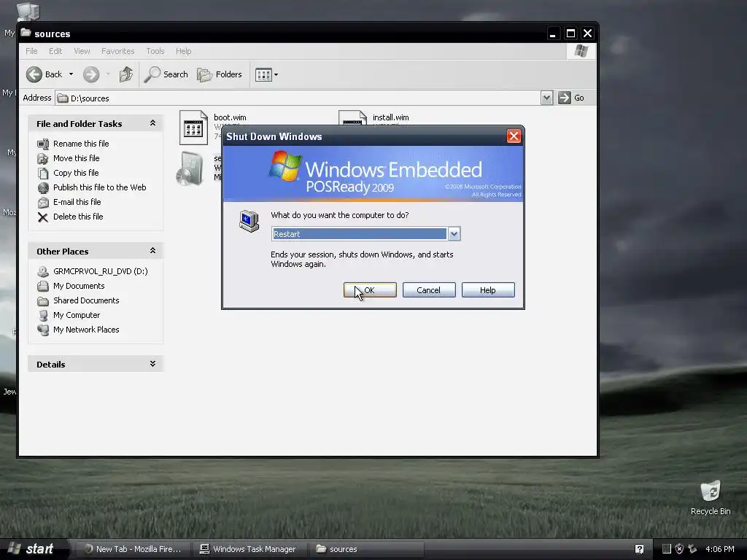Image resolution: width=747 pixels, height=560 pixels.
Task: Open the Help menu in sources window
Action: [183, 51]
